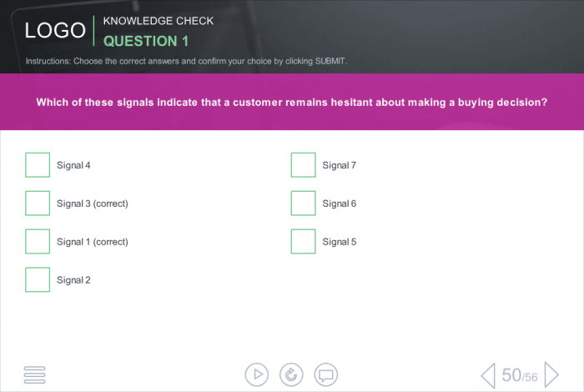Tick the Signal 3 (correct) checkbox
Image resolution: width=584 pixels, height=392 pixels.
38,204
